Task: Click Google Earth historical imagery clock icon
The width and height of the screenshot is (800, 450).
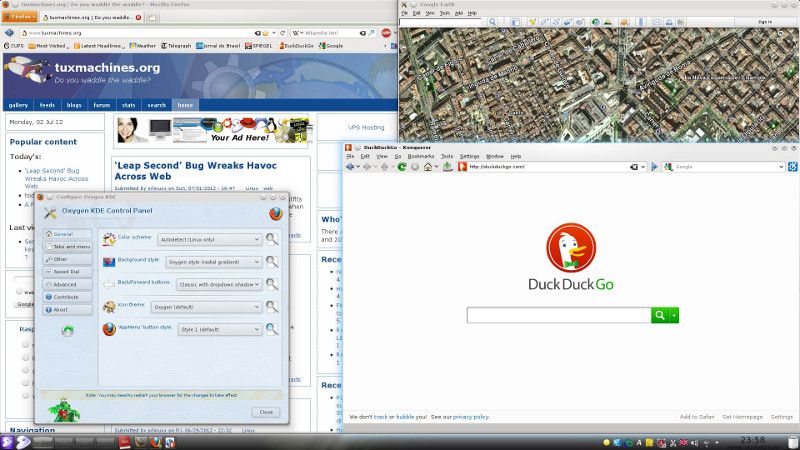Action: click(595, 22)
